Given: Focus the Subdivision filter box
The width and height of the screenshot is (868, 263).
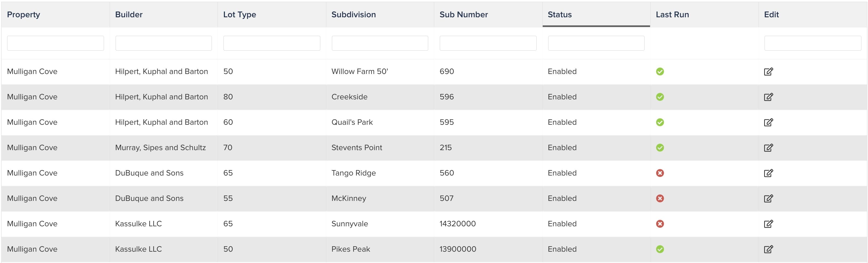Looking at the screenshot, I should click(380, 43).
